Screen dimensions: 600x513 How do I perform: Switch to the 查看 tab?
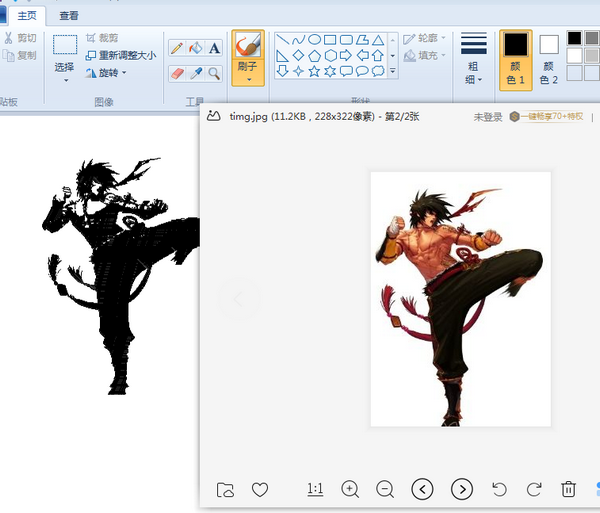click(x=69, y=16)
